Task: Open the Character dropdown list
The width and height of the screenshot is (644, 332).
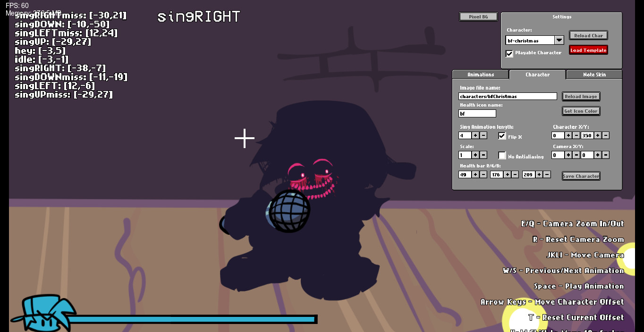Action: tap(559, 41)
